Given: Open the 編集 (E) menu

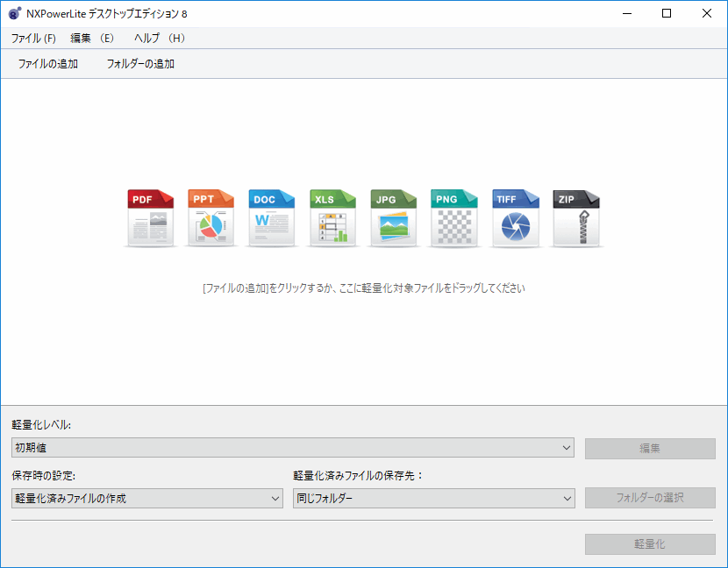Looking at the screenshot, I should [x=92, y=38].
